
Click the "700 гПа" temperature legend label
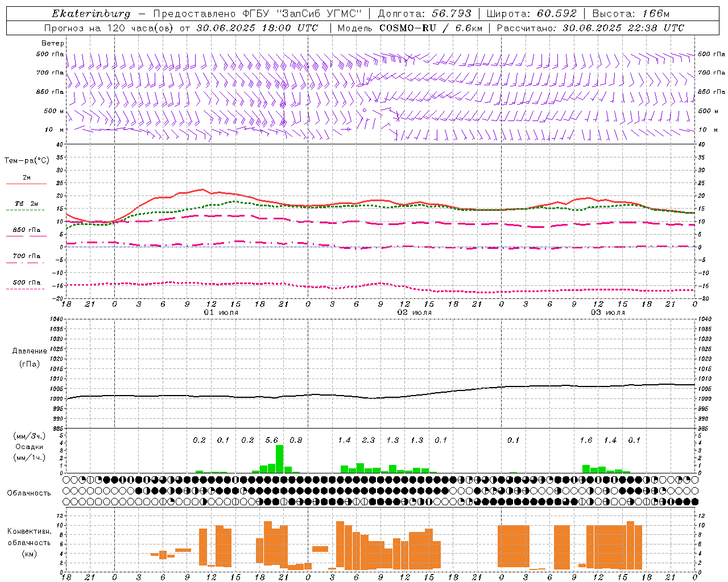pos(27,256)
